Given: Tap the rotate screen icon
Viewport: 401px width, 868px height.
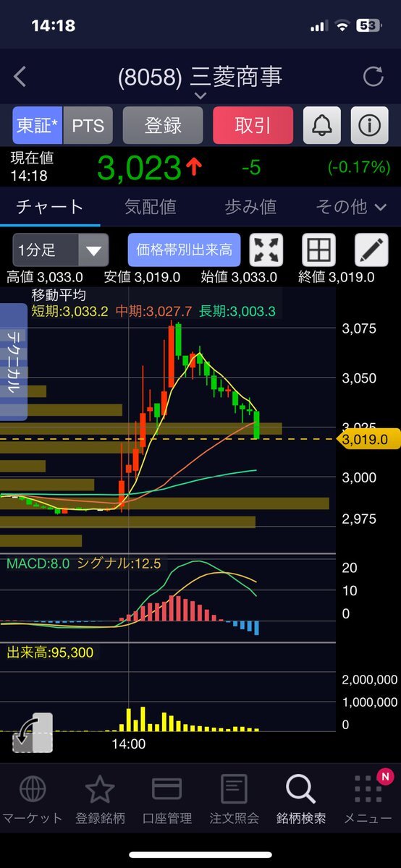Looking at the screenshot, I should click(33, 731).
